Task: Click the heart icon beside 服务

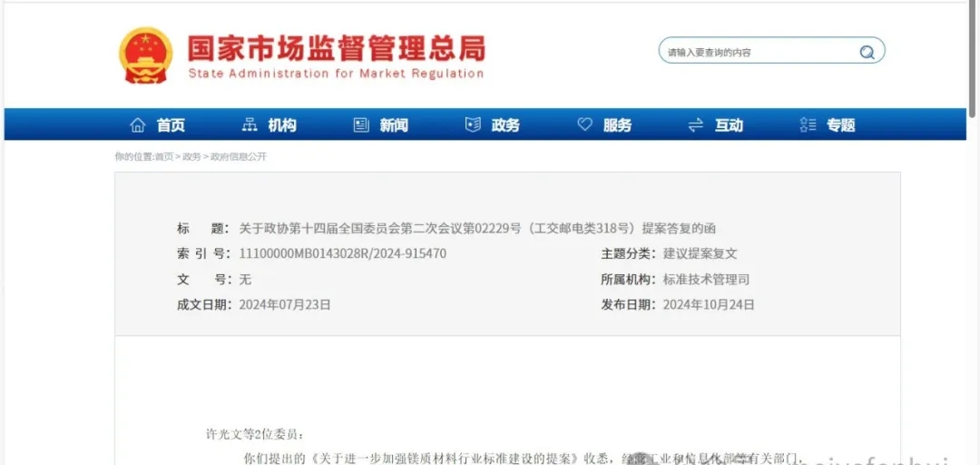Action: 584,124
